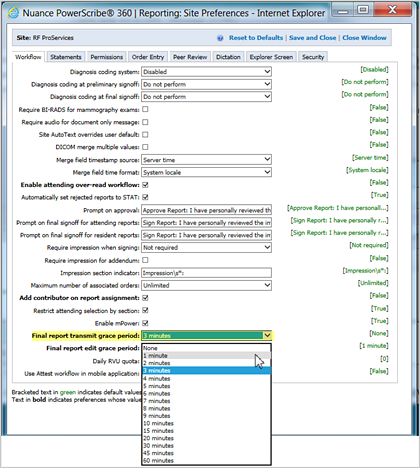Open the Security tab
The width and height of the screenshot is (420, 468).
coord(313,57)
